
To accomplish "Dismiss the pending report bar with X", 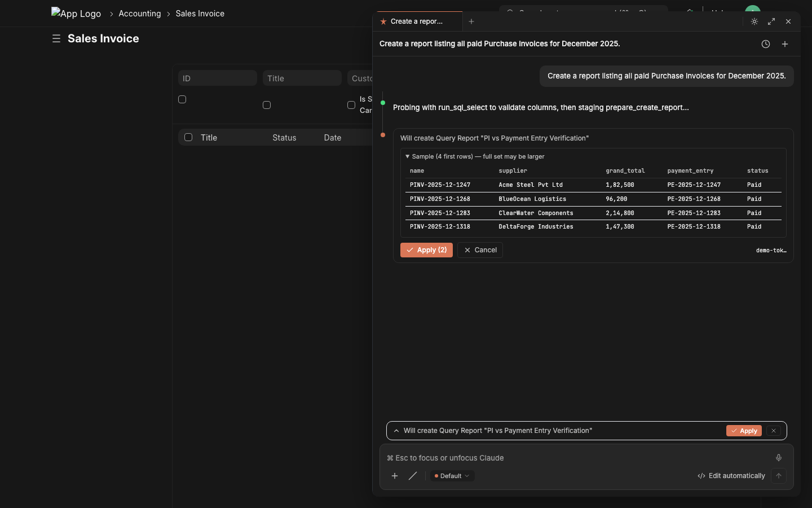I will [x=774, y=431].
